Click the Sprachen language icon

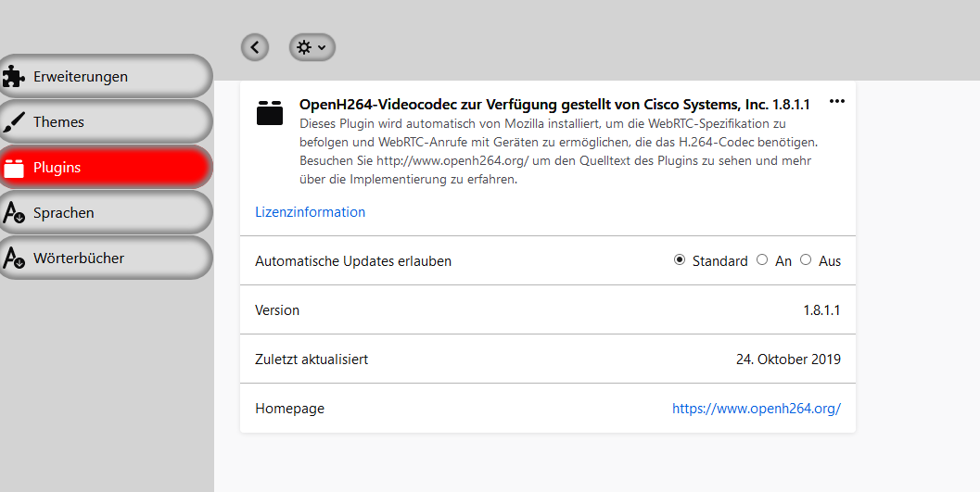pos(13,212)
